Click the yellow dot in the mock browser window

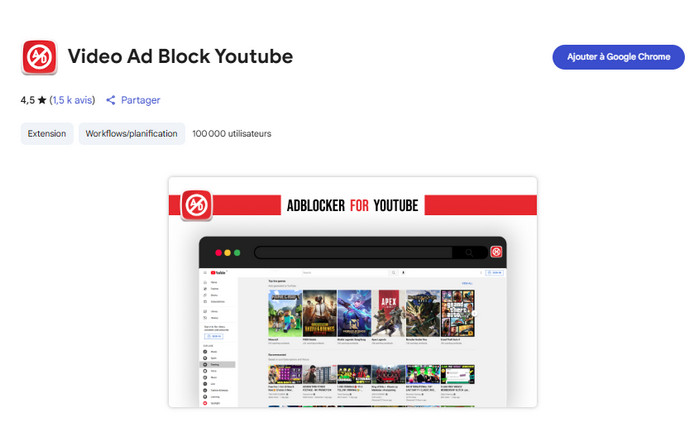(225, 253)
